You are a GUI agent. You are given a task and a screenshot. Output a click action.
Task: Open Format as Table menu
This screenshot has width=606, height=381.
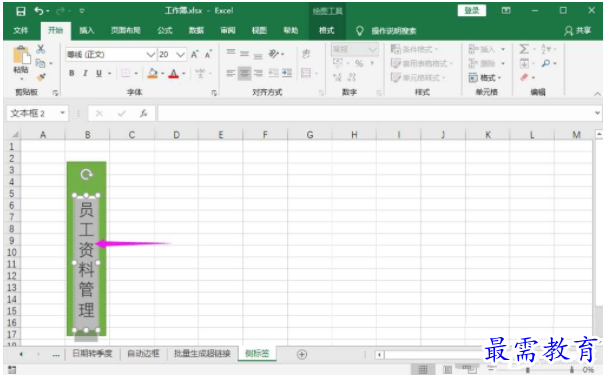point(422,63)
